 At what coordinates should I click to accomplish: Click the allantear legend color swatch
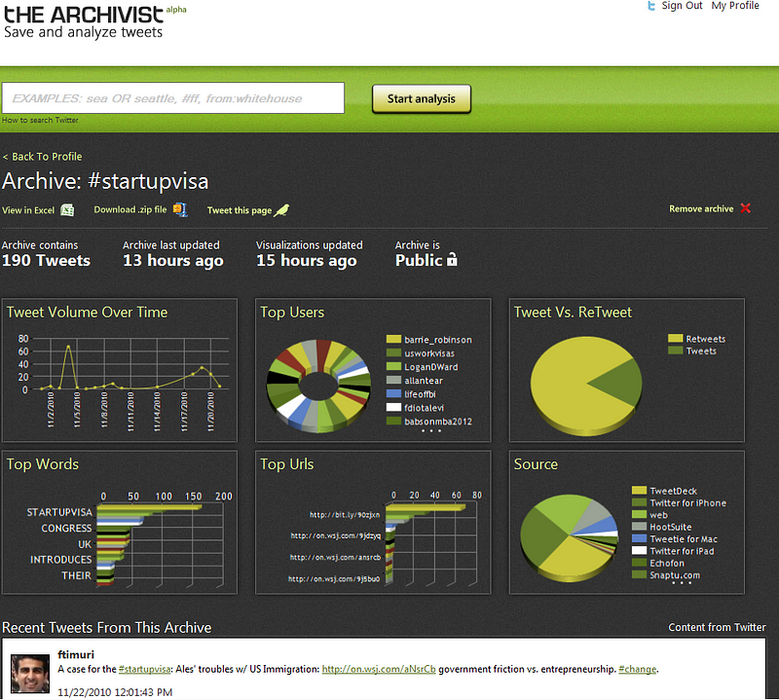[393, 380]
